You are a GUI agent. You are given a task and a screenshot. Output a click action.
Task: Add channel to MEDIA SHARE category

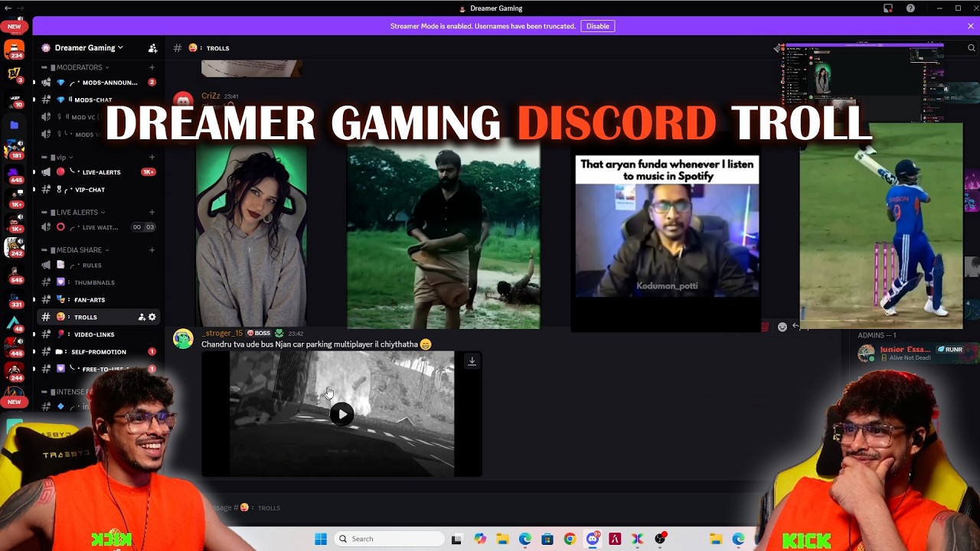(x=152, y=249)
